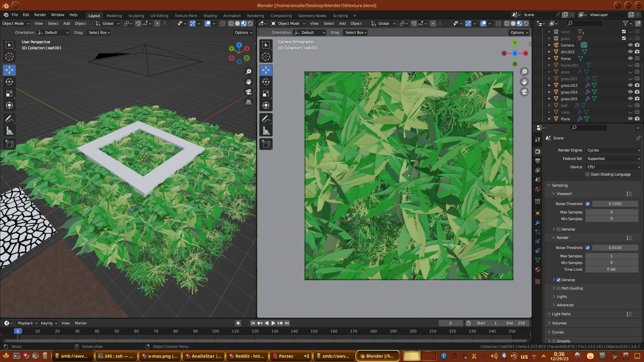Toggle camera view icon in left viewport
This screenshot has height=362, width=644.
coord(249,92)
